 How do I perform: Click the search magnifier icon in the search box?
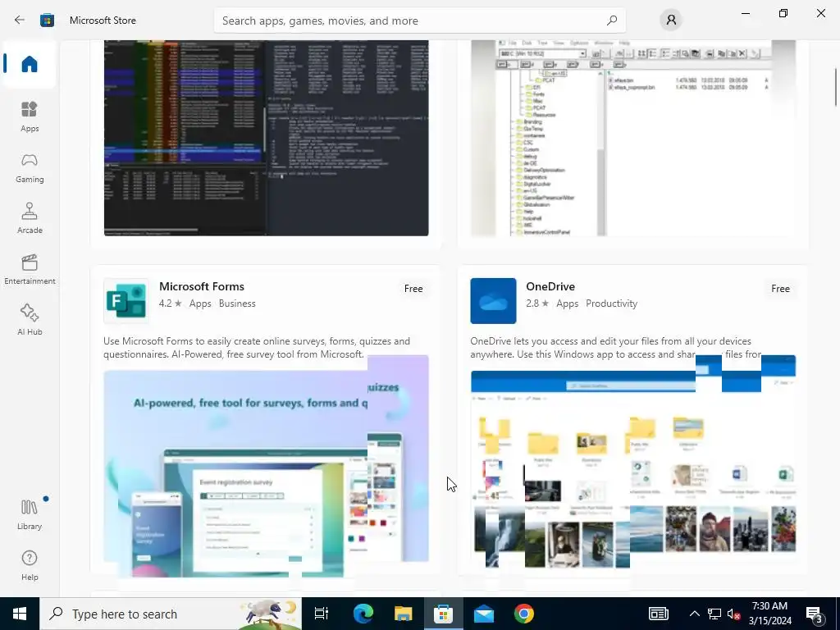pos(612,21)
